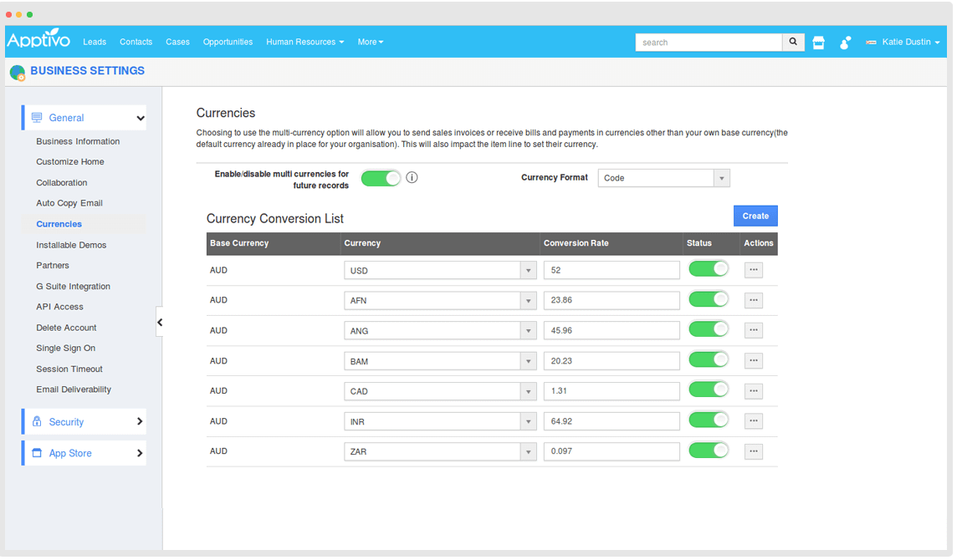Open the app store icon in header
This screenshot has width=962, height=560.
819,43
